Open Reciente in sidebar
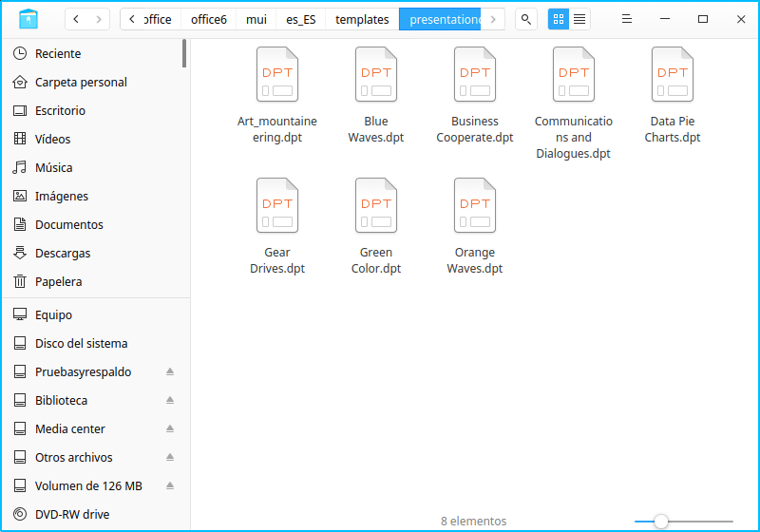760x532 pixels. point(96,54)
